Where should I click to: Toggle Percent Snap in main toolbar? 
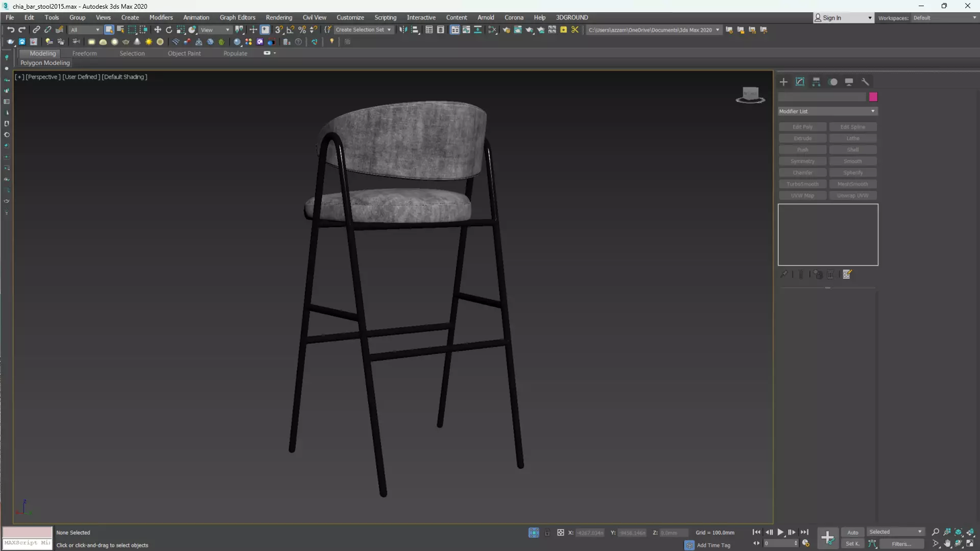(x=302, y=30)
